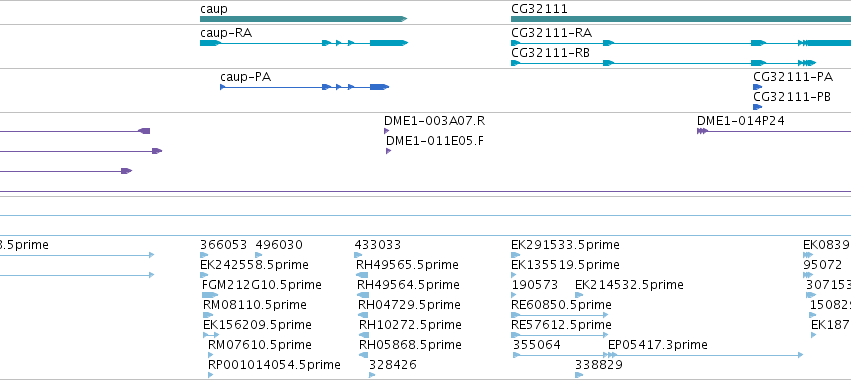Select the caup gene bar
Image resolution: width=851 pixels, height=380 pixels.
tap(303, 19)
